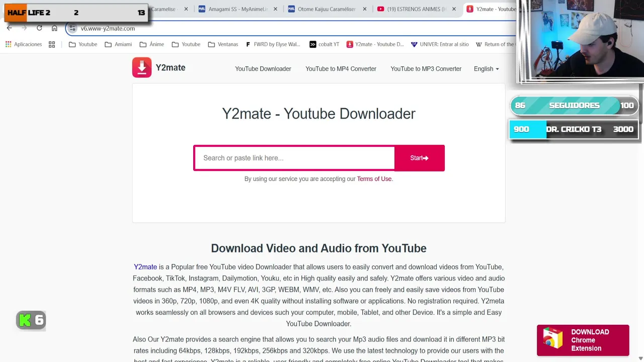Open the tab groups grid icon
This screenshot has height=362, width=644.
(52, 44)
